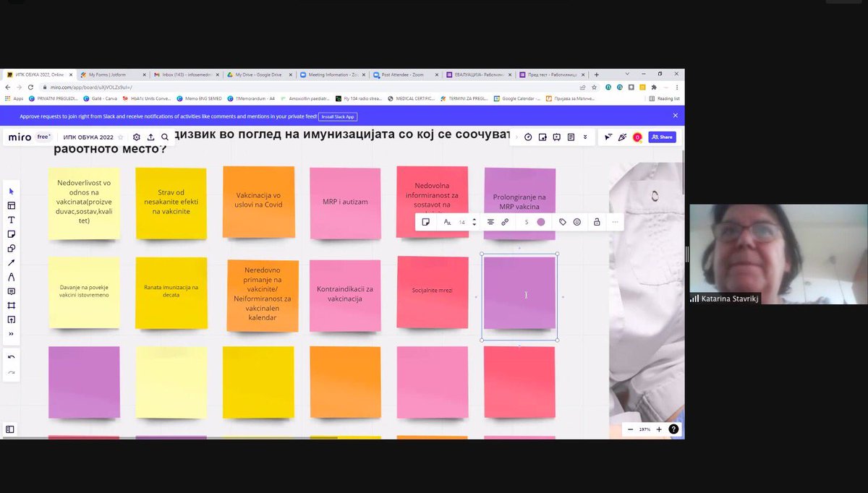This screenshot has height=493, width=868.
Task: Reload the Miro page
Action: coord(31,87)
